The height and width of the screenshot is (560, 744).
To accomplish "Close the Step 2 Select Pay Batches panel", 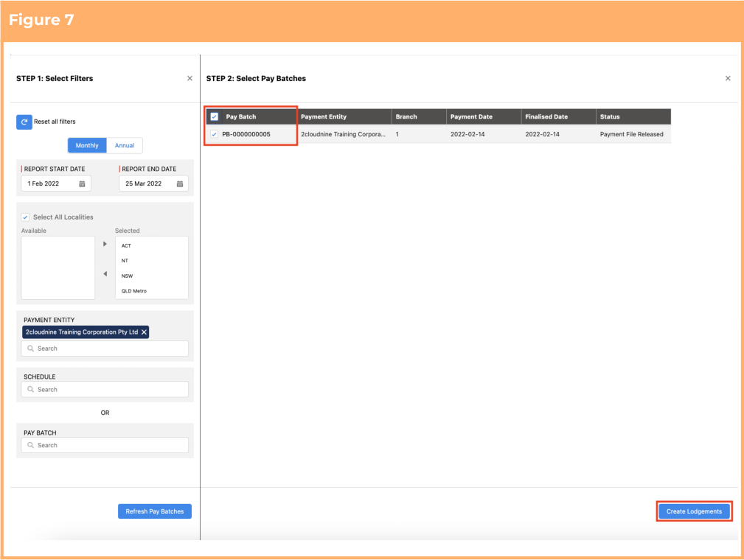I will [x=728, y=78].
